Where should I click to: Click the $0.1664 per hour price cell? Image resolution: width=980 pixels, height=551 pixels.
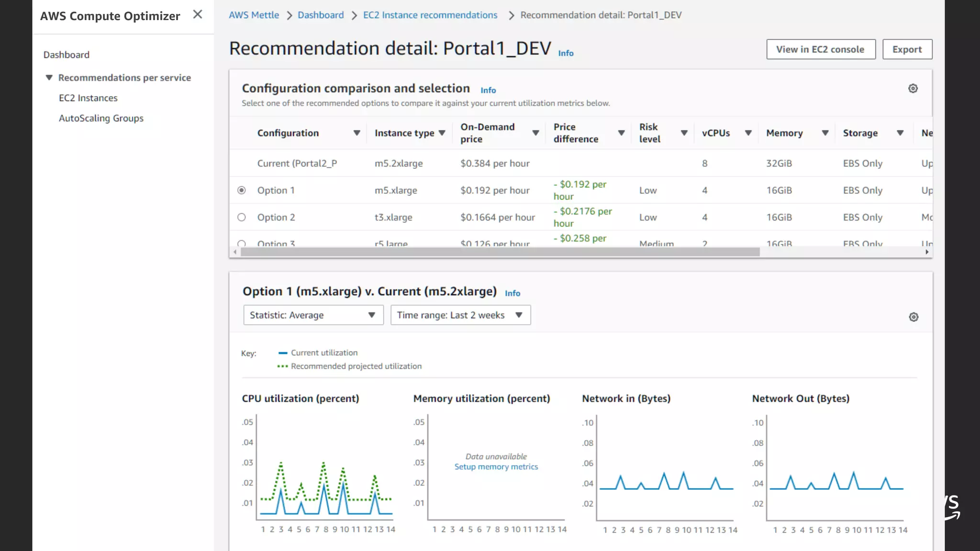tap(498, 217)
